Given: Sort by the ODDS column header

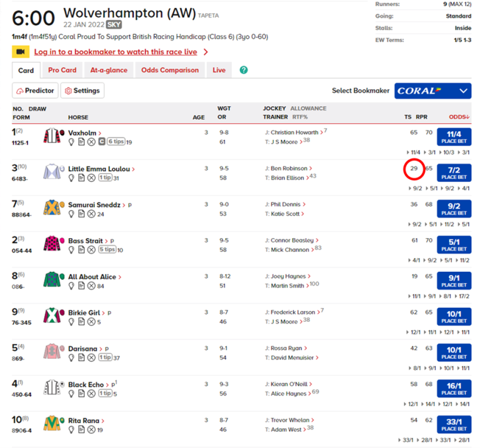Looking at the screenshot, I should click(459, 117).
